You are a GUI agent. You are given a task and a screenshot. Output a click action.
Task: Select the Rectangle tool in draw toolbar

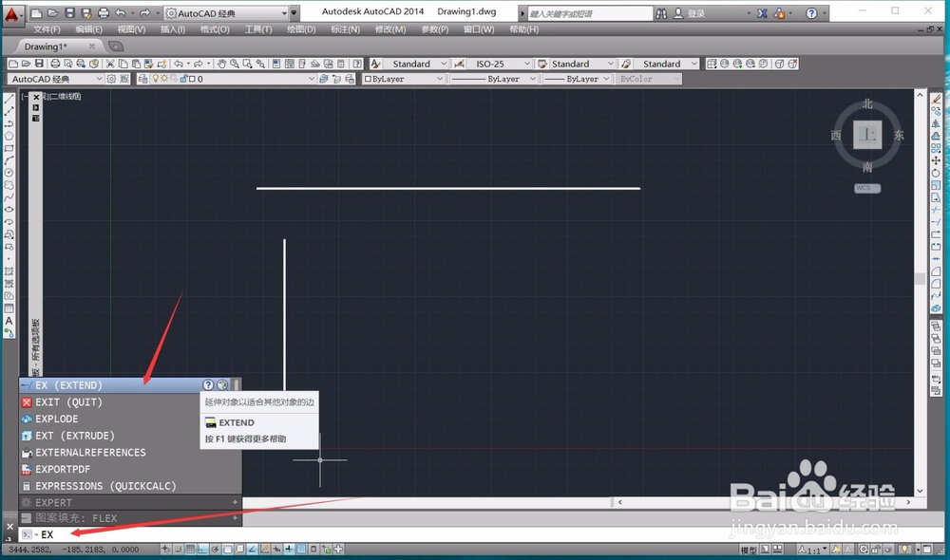9,148
